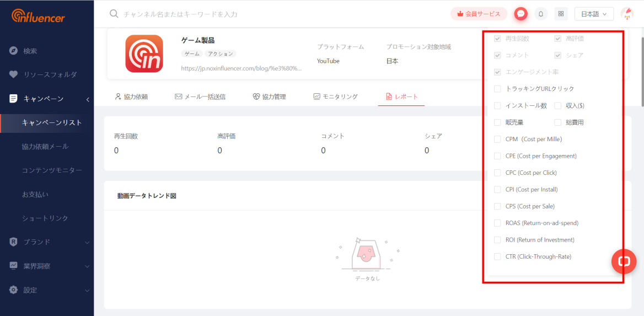
Task: Click the 会員サービス button
Action: tap(479, 14)
